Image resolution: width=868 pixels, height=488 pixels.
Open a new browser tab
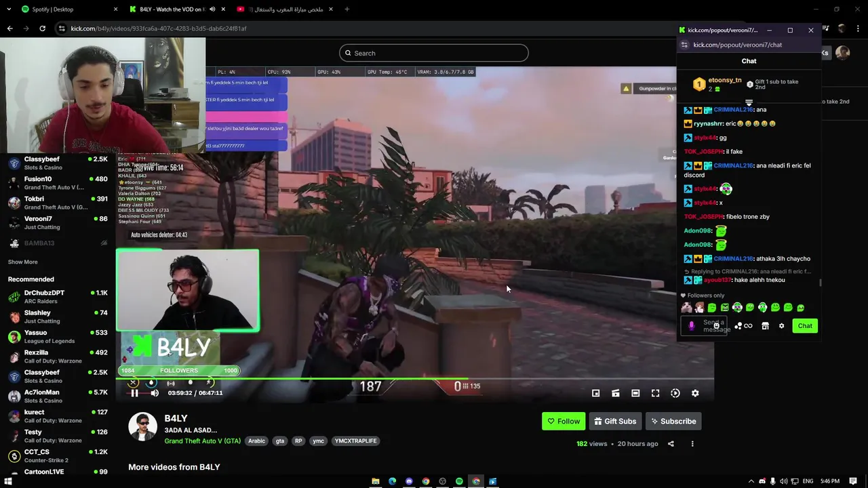pyautogui.click(x=347, y=9)
